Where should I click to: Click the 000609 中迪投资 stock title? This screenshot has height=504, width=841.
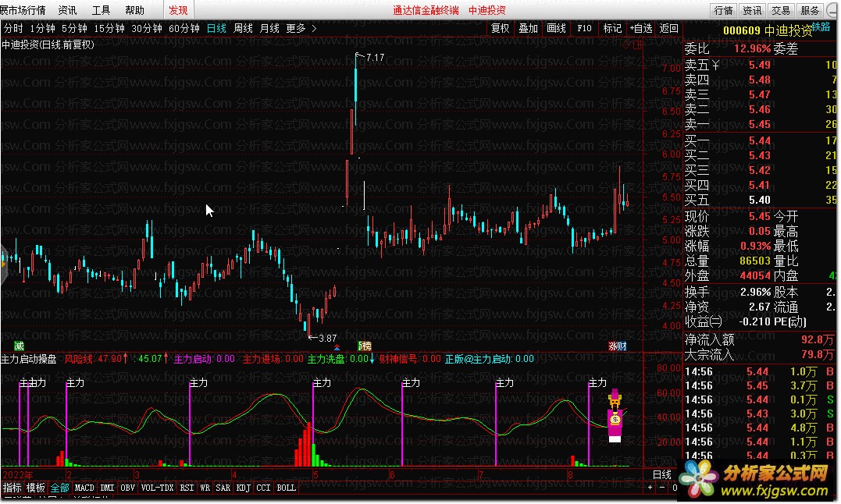coord(768,30)
